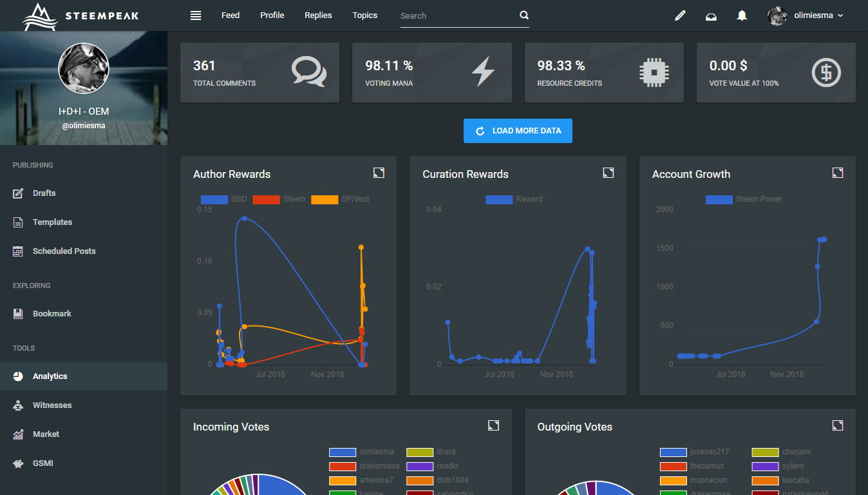Click the search magnifier icon
Image resolution: width=868 pixels, height=495 pixels.
pyautogui.click(x=524, y=15)
